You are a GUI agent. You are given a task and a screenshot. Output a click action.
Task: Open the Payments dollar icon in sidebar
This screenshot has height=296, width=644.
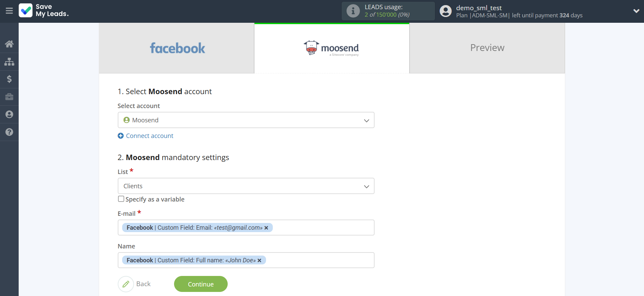pyautogui.click(x=9, y=79)
